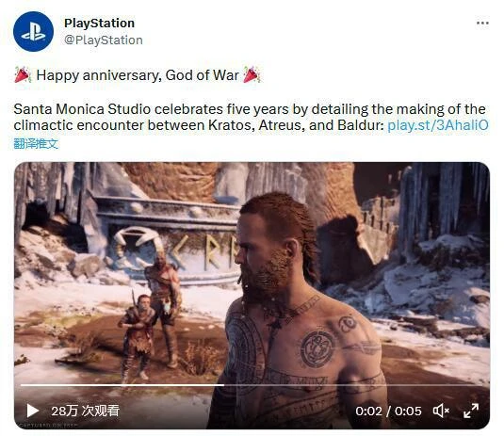Open the play.st/3AhaliO link
Image resolution: width=504 pixels, height=436 pixels.
[x=438, y=125]
